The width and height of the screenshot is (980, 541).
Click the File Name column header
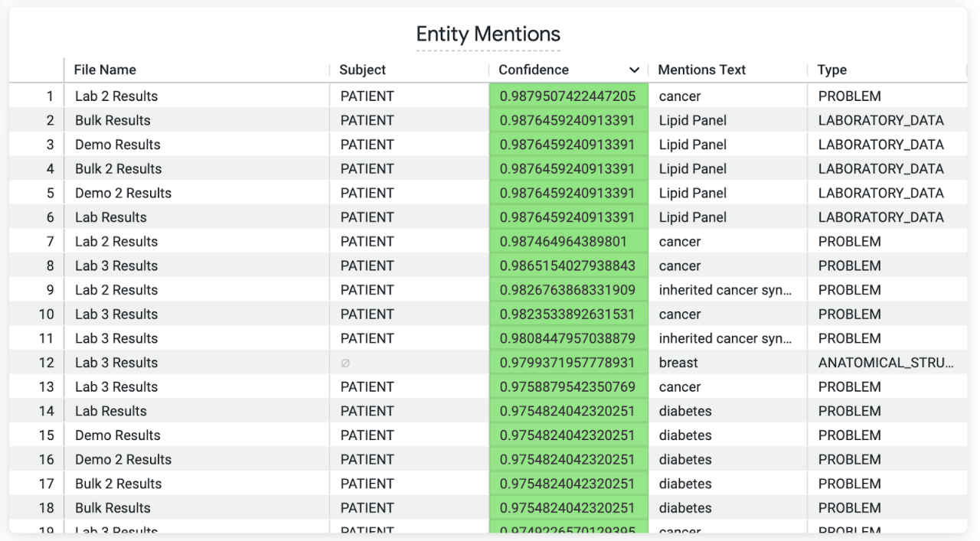[x=105, y=70]
